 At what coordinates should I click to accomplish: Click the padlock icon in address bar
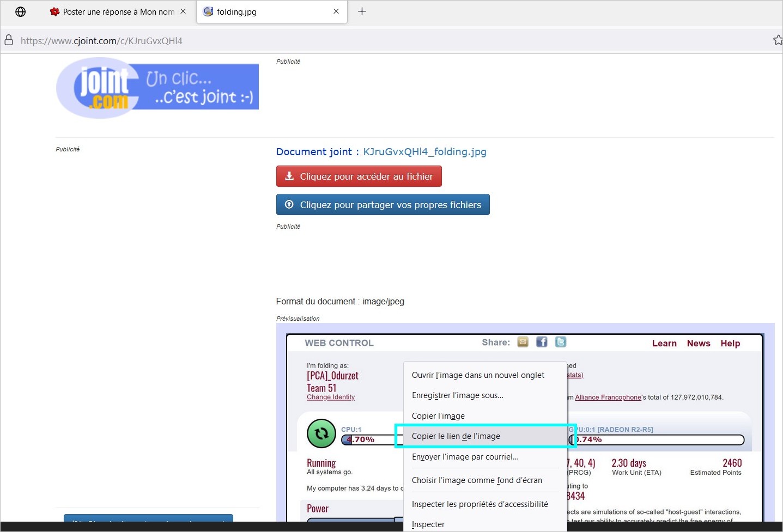pos(9,41)
